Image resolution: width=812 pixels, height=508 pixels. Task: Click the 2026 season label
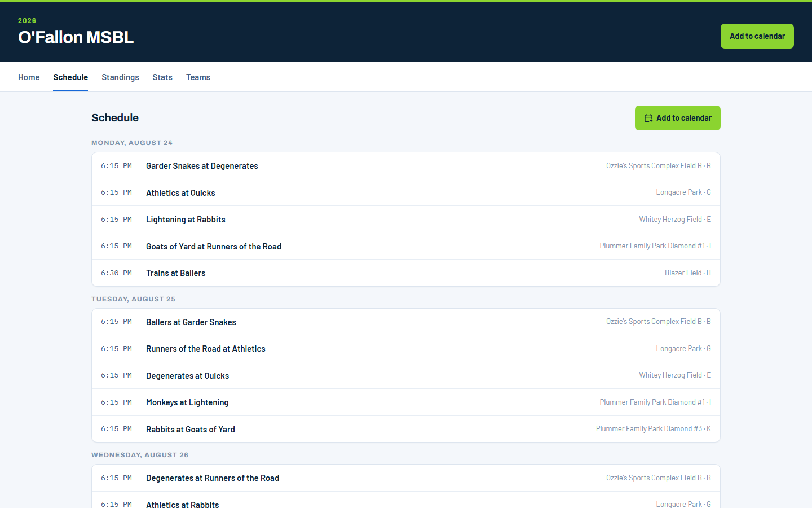(27, 21)
